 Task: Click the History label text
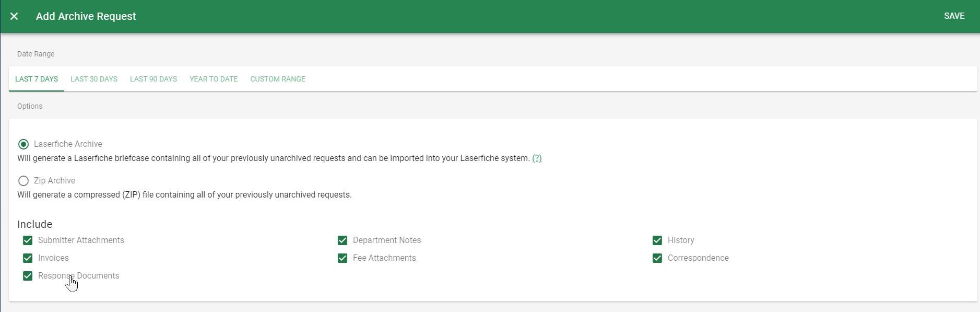[x=681, y=240]
